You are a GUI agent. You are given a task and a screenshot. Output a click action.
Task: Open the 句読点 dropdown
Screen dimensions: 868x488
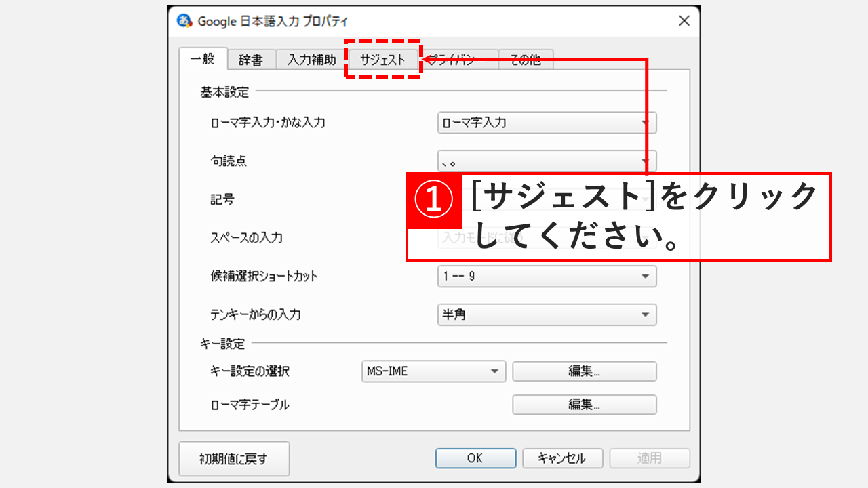pos(547,161)
